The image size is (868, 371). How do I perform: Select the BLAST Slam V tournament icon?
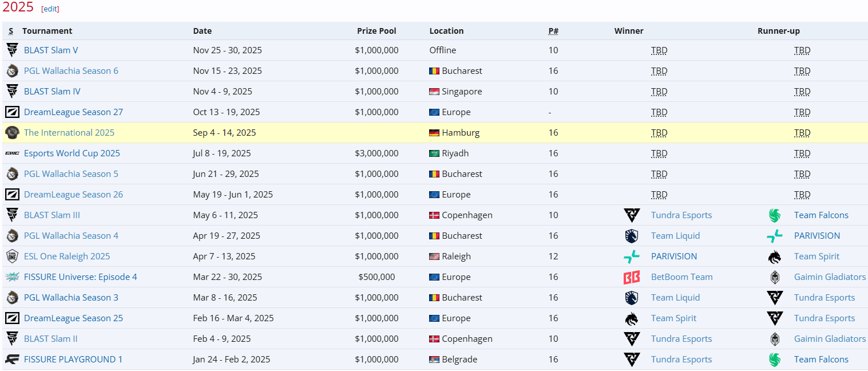pyautogui.click(x=12, y=50)
